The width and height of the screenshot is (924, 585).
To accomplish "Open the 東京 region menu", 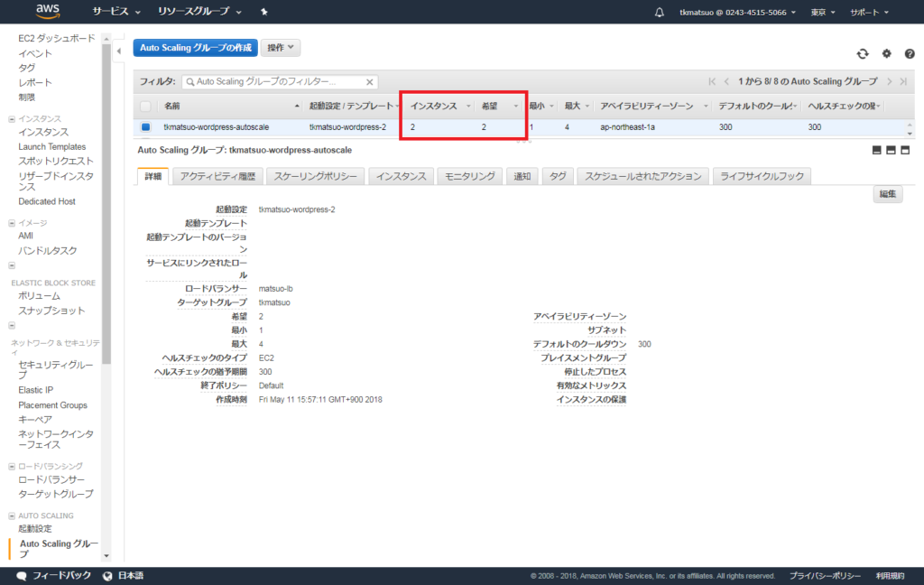I will tap(823, 13).
